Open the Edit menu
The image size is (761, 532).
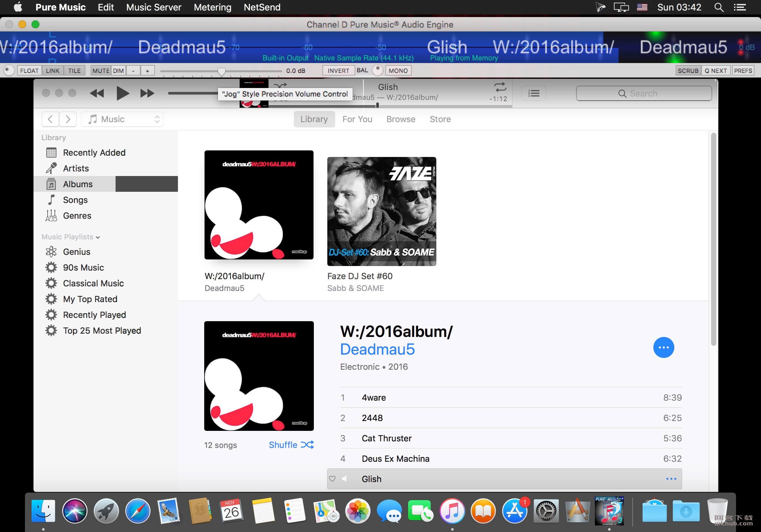pos(106,7)
